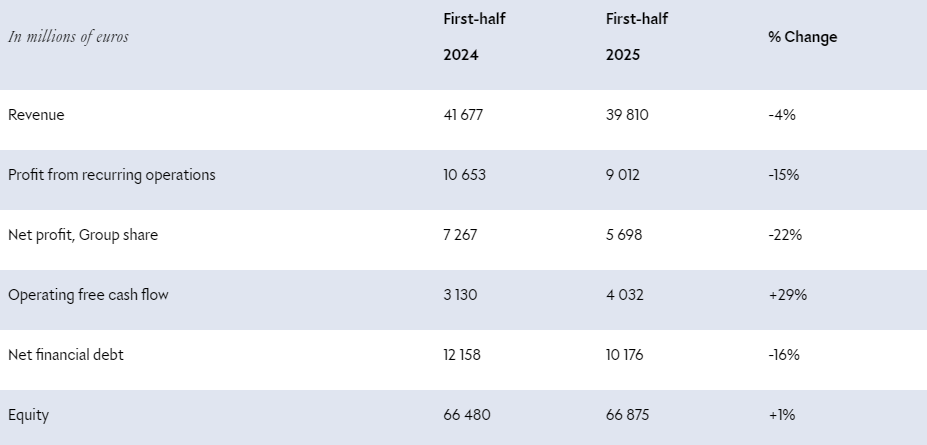Select the 4 032 cash flow value

click(x=624, y=295)
